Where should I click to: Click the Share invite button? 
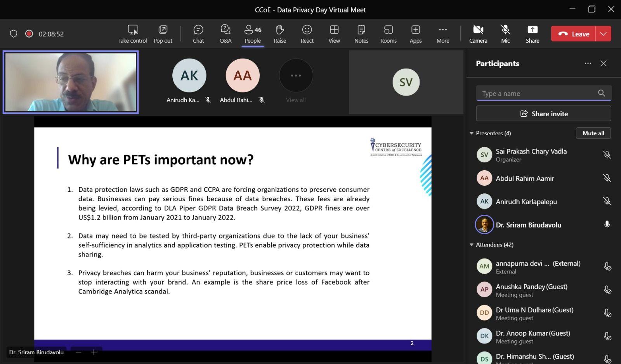point(543,114)
